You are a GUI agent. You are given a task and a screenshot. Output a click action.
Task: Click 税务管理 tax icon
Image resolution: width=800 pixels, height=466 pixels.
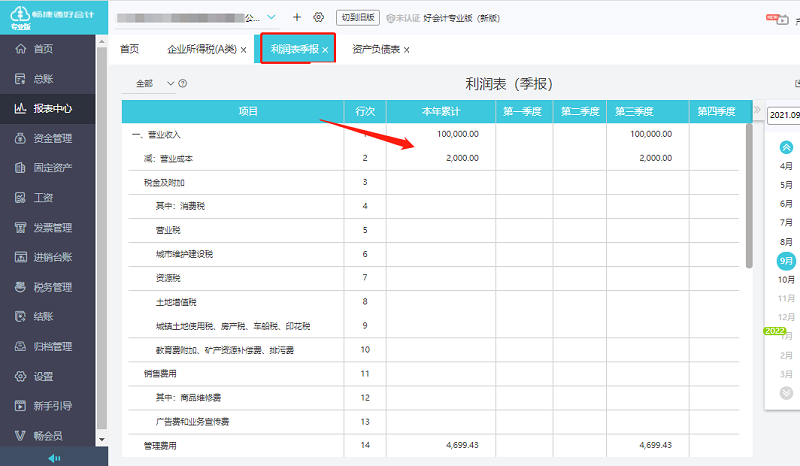point(20,287)
